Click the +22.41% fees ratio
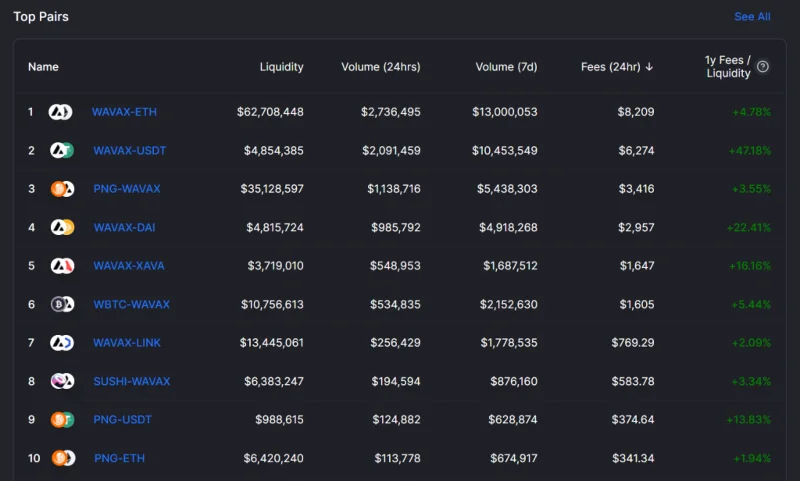The image size is (800, 481). (x=748, y=227)
